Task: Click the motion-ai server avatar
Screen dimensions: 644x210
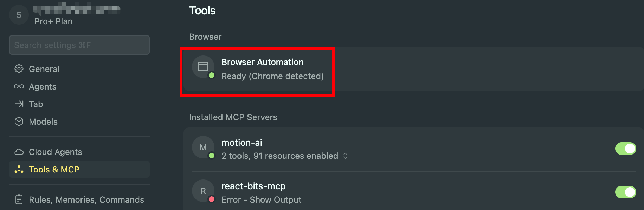Action: point(203,147)
